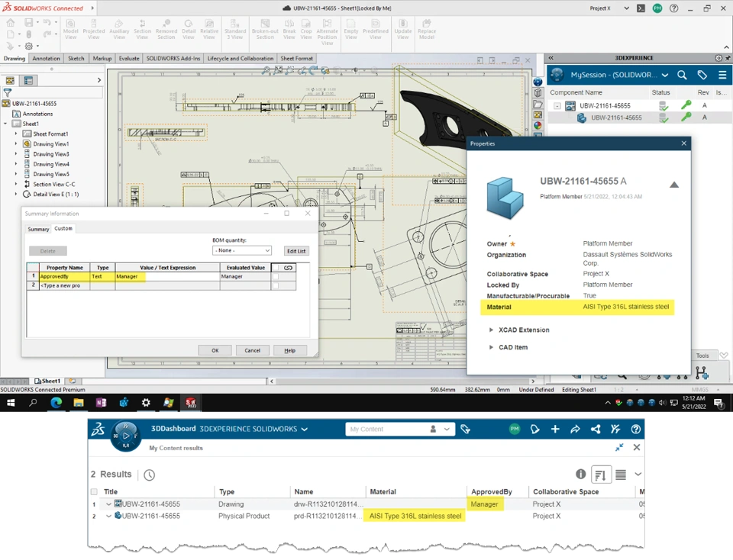Toggle the link checkbox for the new property row
733x560 pixels.
[x=276, y=285]
